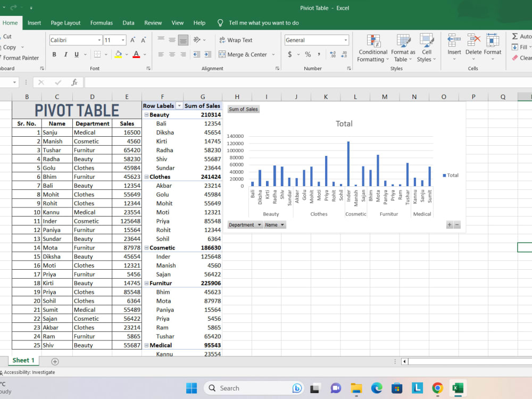This screenshot has height=399, width=532.
Task: Click Decrease Indent icon
Action: pos(196,54)
